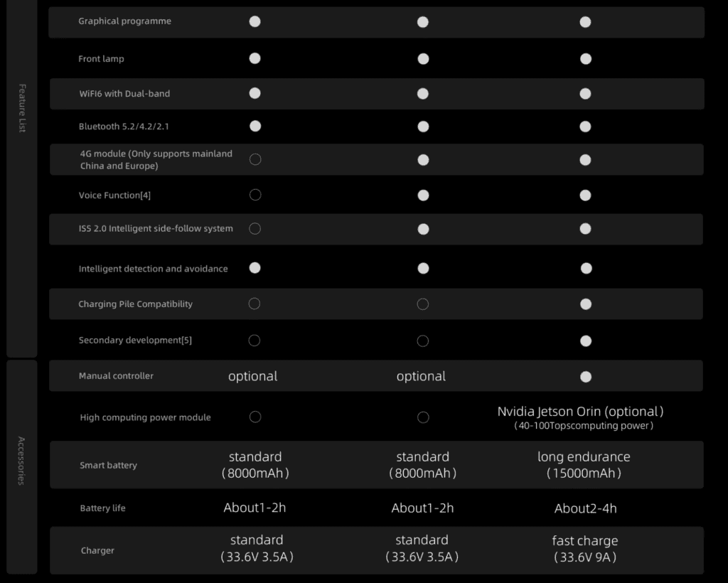Click the Voice Function[4] footnote label
Viewport: 728px width, 583px height.
pos(114,196)
